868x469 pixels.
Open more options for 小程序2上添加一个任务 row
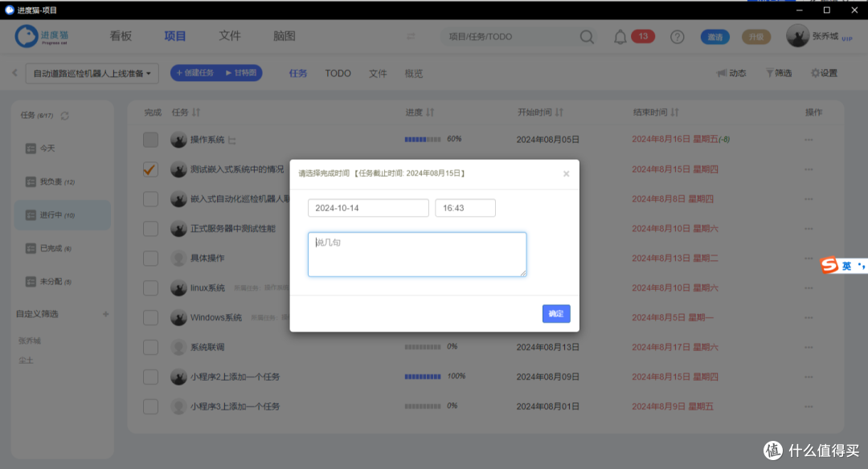click(809, 377)
